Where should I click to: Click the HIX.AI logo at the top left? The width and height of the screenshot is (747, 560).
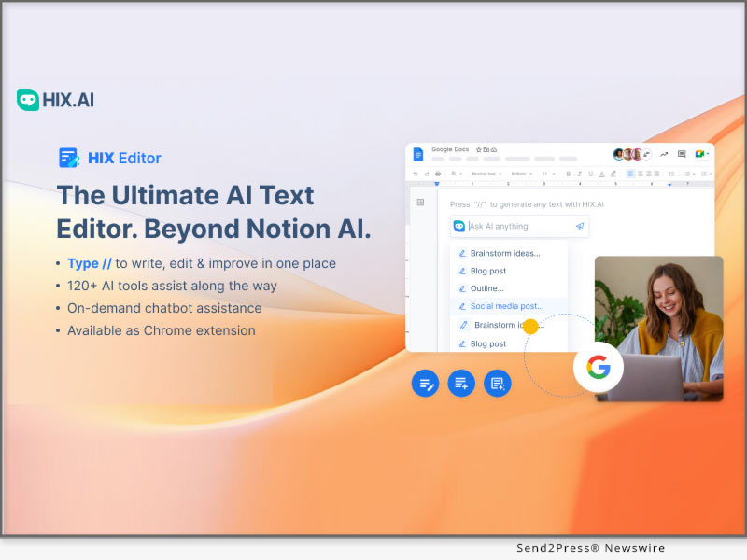click(x=56, y=96)
